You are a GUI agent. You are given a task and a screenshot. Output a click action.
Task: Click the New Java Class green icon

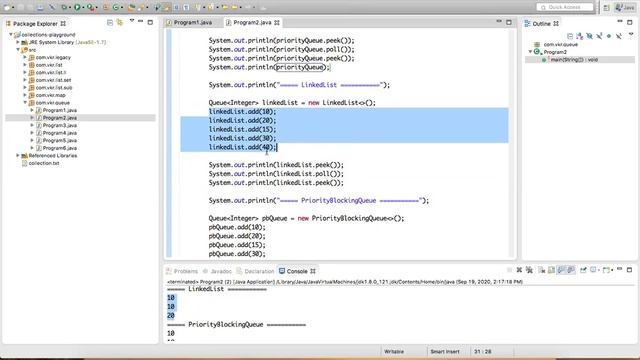116,7
